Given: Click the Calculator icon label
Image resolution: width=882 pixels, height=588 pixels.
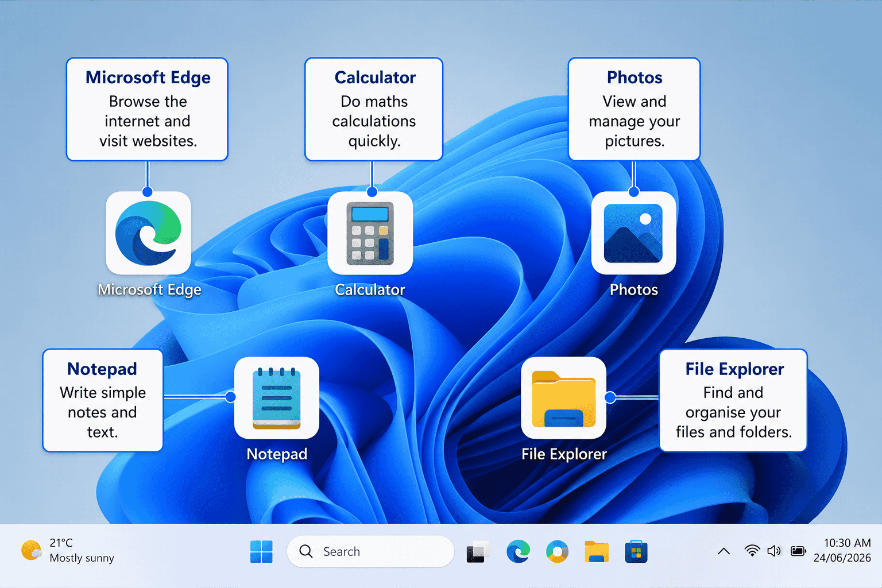Looking at the screenshot, I should (x=370, y=290).
